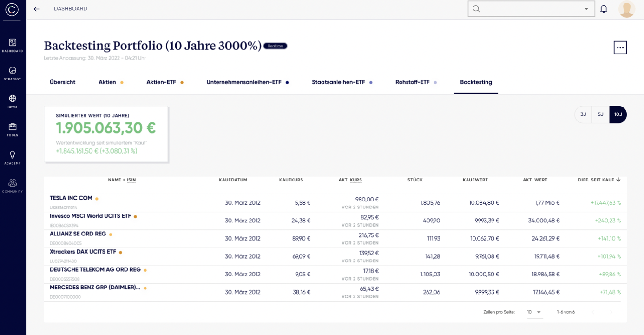This screenshot has width=644, height=335.
Task: Click Tesla ISIN US88160R1014
Action: (x=63, y=208)
